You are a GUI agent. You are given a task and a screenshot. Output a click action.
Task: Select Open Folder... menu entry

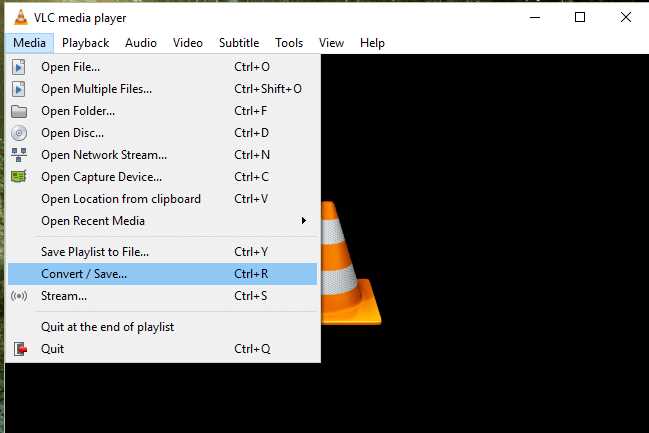(163, 111)
